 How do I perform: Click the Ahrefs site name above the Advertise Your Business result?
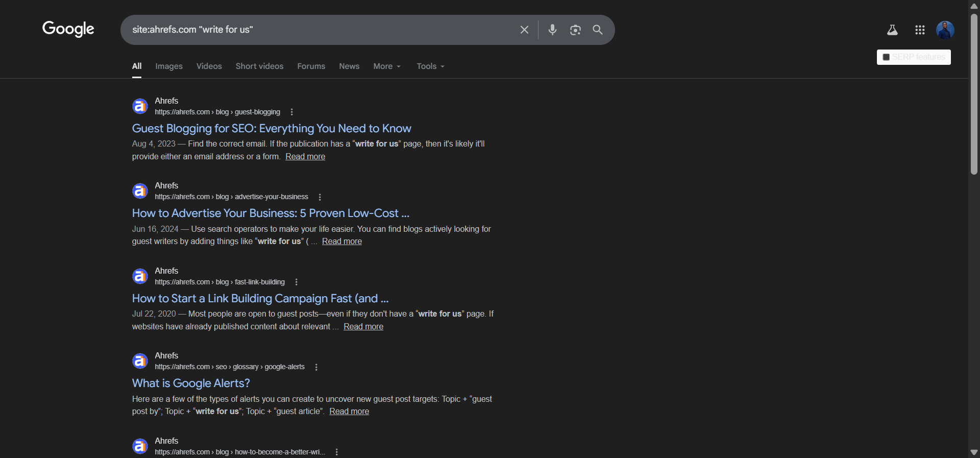[166, 186]
